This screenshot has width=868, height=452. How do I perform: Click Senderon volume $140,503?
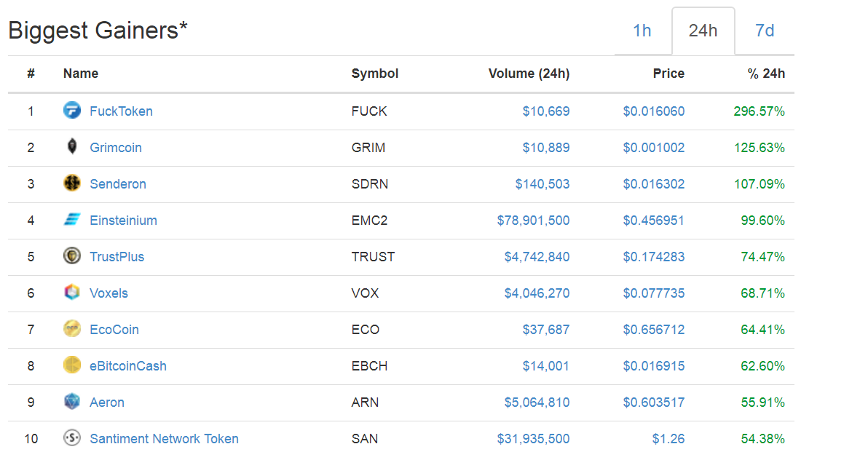(x=542, y=184)
